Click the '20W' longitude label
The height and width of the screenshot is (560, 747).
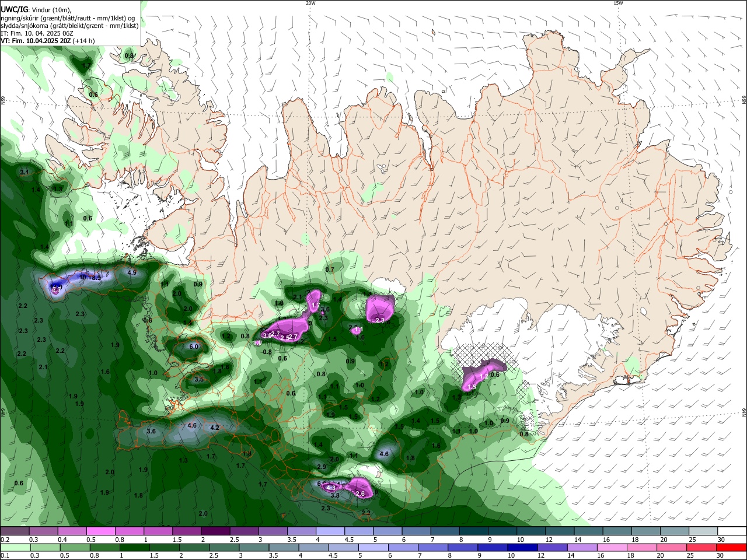(x=310, y=3)
